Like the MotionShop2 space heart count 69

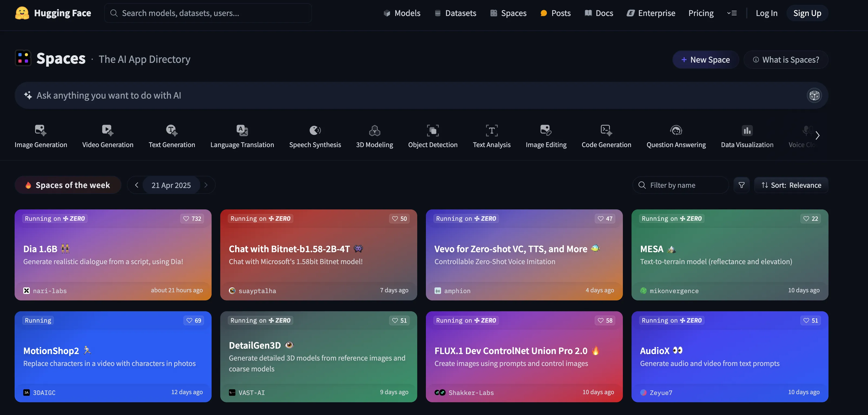coord(194,320)
